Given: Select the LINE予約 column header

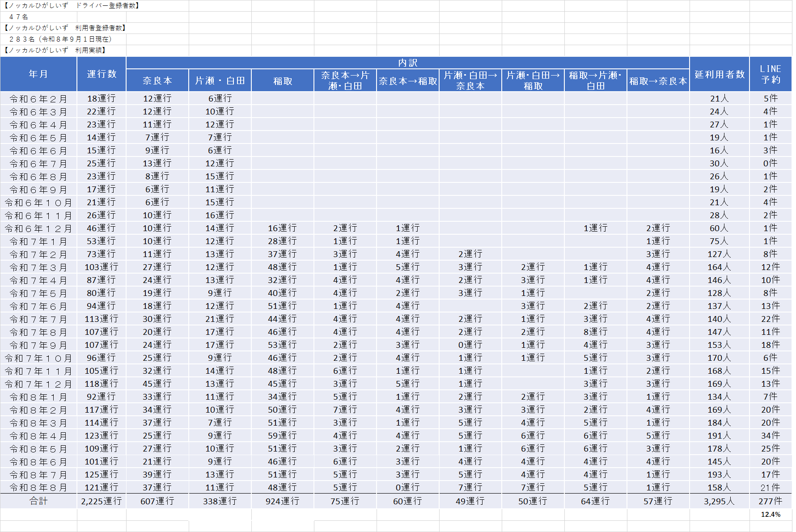Looking at the screenshot, I should click(x=771, y=74).
